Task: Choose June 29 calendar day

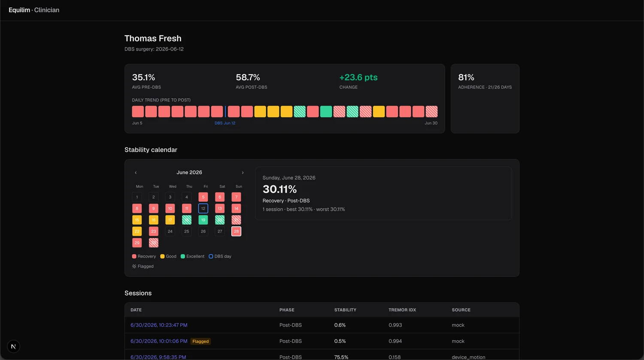Action: click(137, 242)
